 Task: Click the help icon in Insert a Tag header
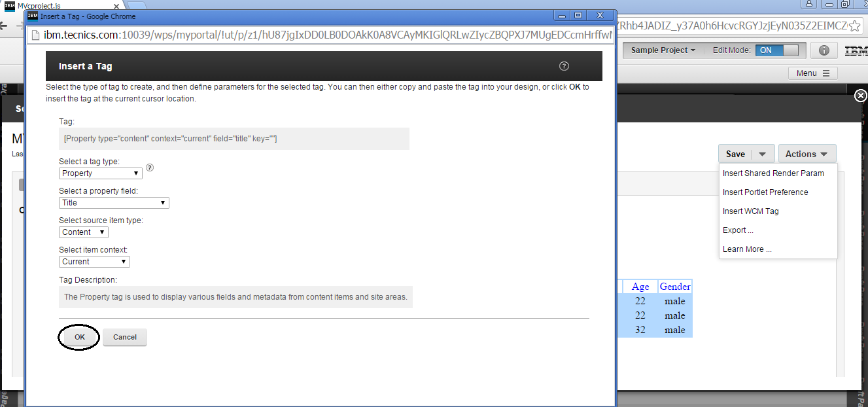point(564,66)
